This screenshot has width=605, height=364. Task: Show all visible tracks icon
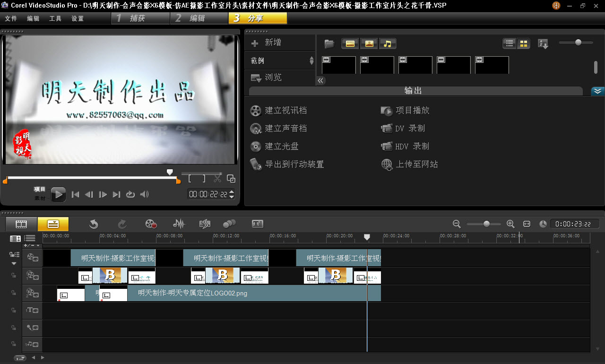16,239
